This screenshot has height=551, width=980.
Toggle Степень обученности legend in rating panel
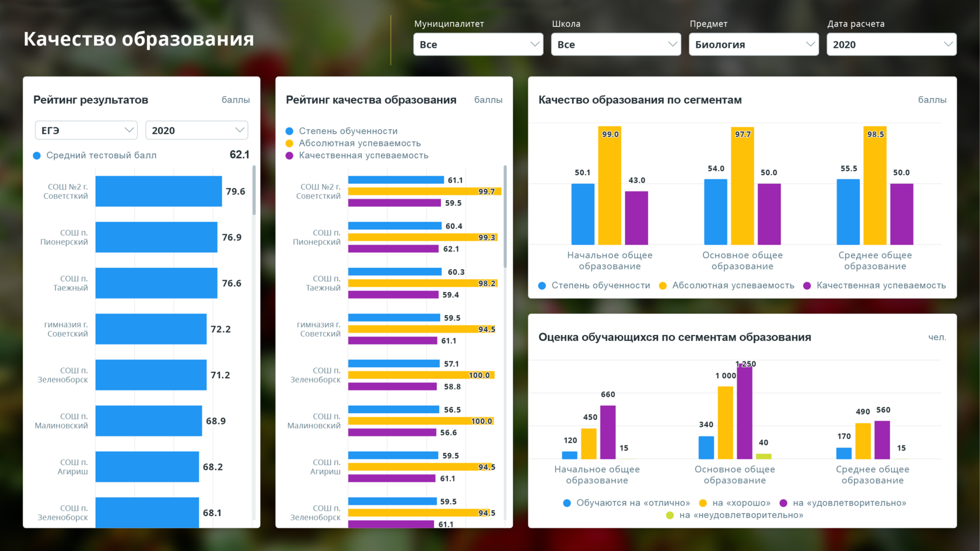coord(342,131)
